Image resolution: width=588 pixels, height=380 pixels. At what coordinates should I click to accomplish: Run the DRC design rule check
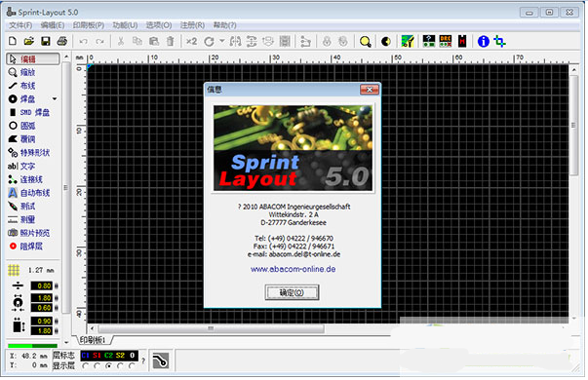click(446, 41)
